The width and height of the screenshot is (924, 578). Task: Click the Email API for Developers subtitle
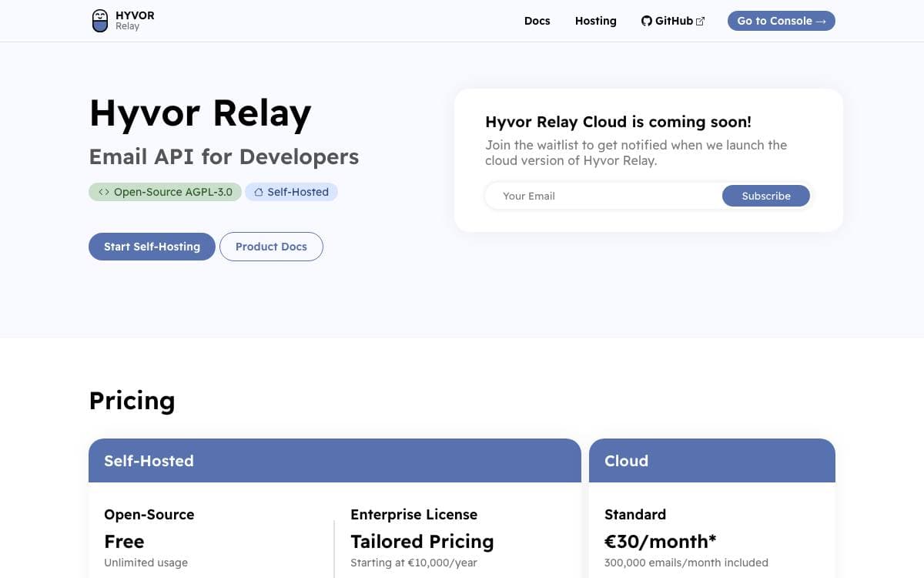tap(224, 156)
